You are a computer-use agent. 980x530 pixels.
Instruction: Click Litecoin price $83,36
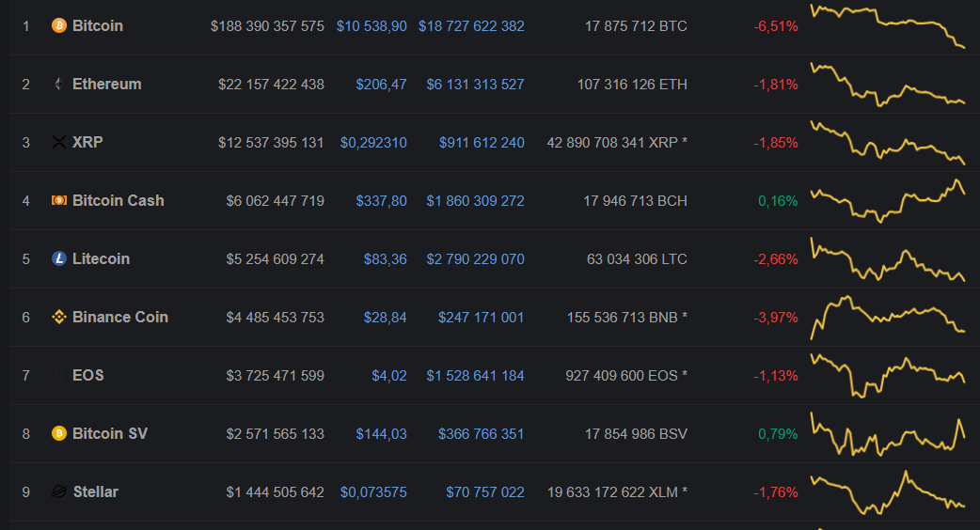(x=385, y=258)
